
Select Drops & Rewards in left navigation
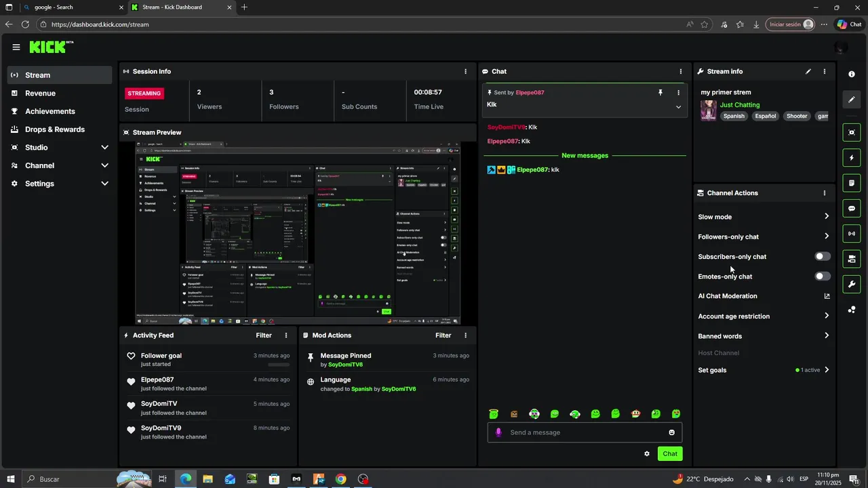pos(60,129)
